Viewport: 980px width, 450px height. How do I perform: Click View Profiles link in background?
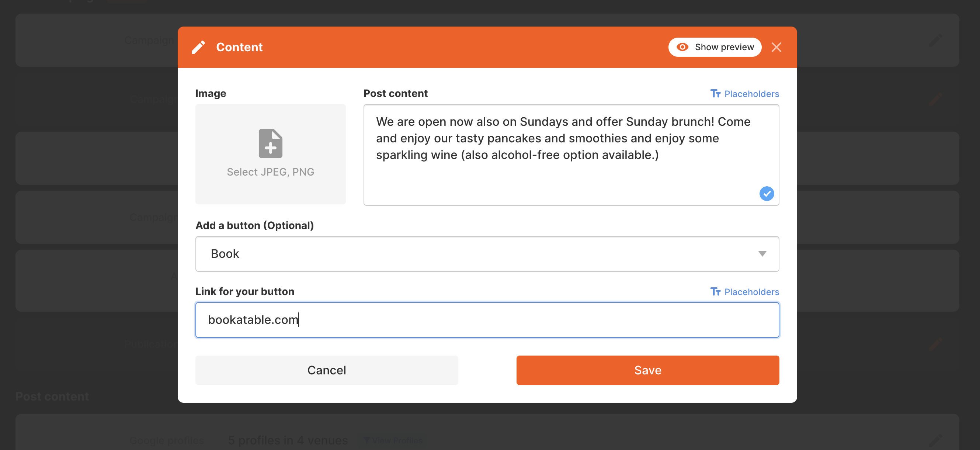pos(393,440)
